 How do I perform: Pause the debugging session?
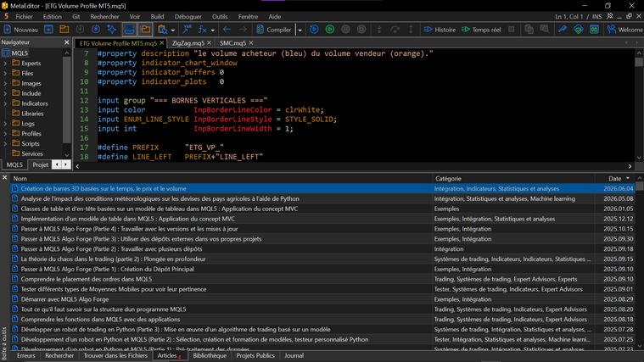(346, 30)
